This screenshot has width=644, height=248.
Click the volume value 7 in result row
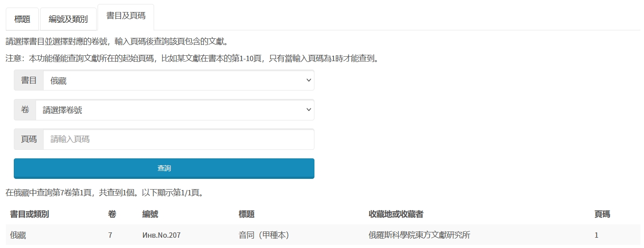pyautogui.click(x=110, y=235)
